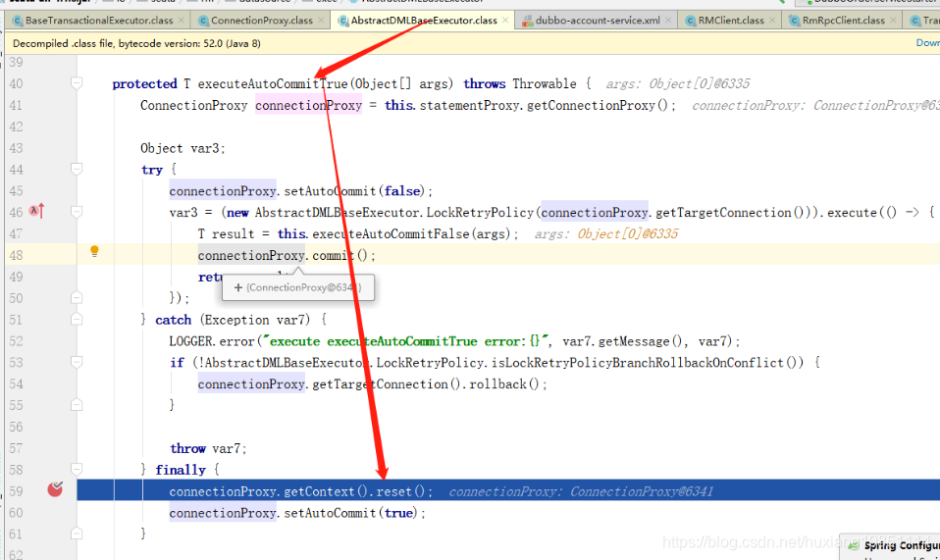The image size is (940, 560).
Task: Click the args: Object[0]@6335 inline hint on line 40
Action: [677, 83]
